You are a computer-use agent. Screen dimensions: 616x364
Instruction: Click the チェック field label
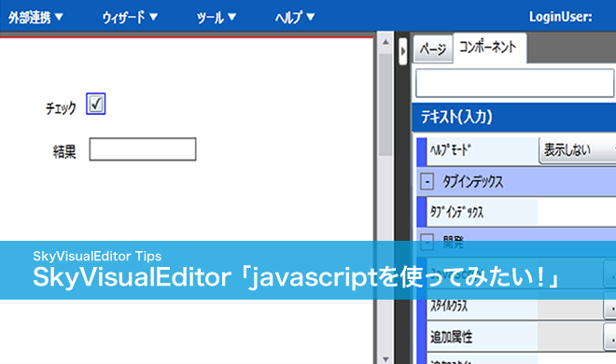[61, 108]
